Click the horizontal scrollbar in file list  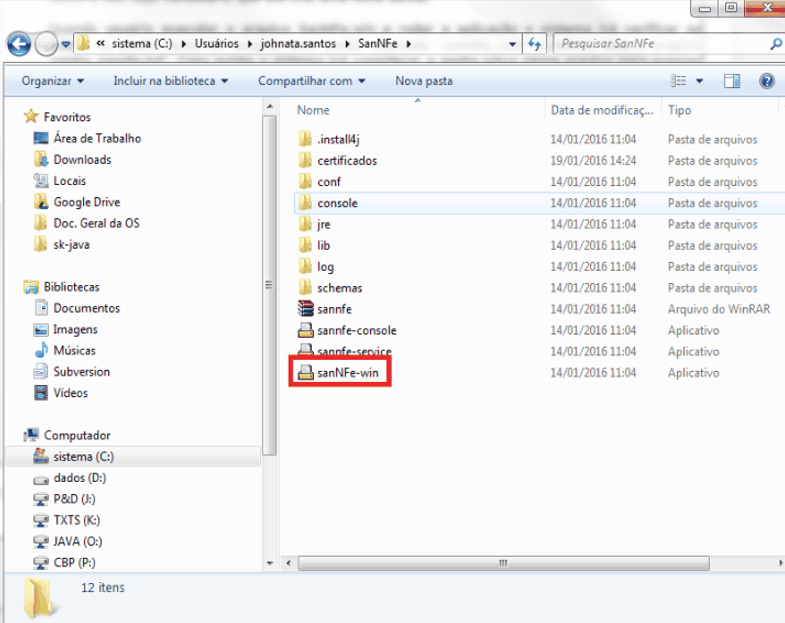pyautogui.click(x=504, y=563)
